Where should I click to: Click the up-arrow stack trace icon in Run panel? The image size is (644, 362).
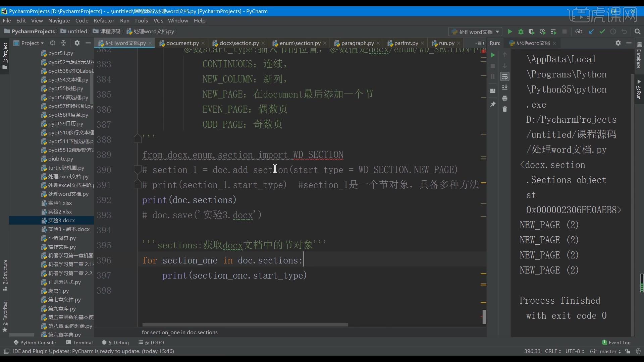(x=505, y=55)
